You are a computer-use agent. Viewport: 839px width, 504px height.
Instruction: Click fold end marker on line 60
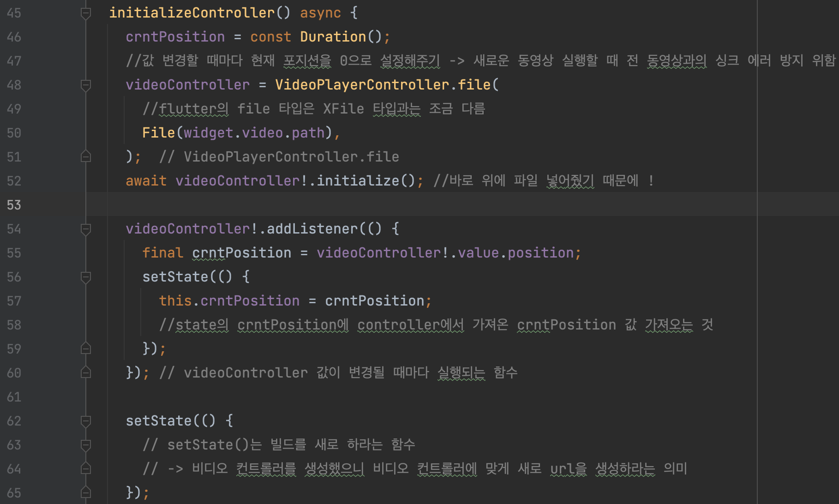pos(86,372)
